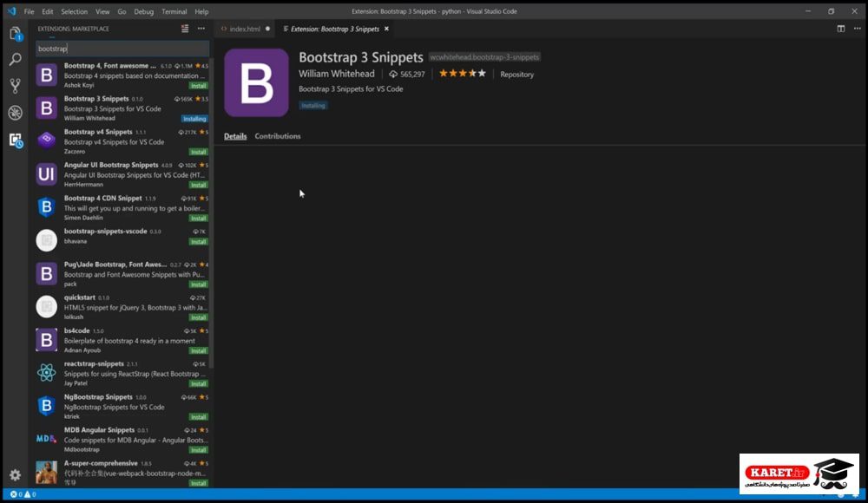Select Bootstrap 4, Font awesome extension icon
This screenshot has height=503, width=868.
click(x=47, y=75)
